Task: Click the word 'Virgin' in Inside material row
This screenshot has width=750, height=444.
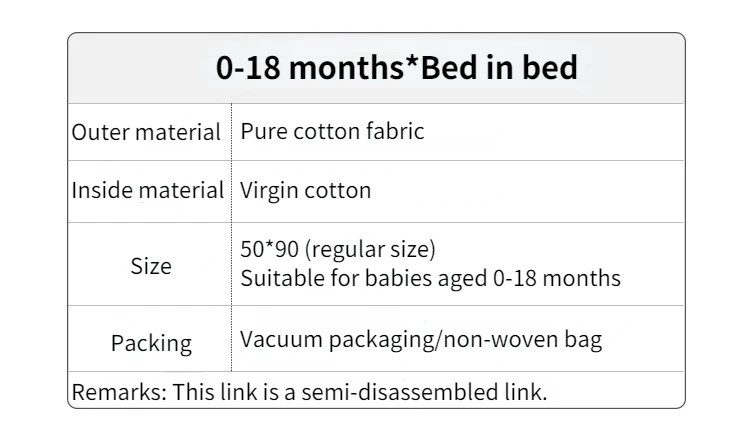Action: pyautogui.click(x=269, y=190)
